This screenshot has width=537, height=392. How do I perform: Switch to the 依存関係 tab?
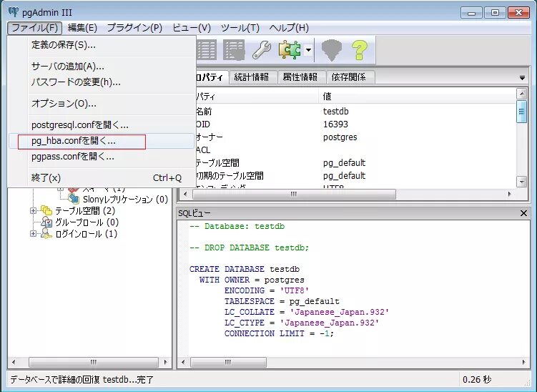pos(349,77)
